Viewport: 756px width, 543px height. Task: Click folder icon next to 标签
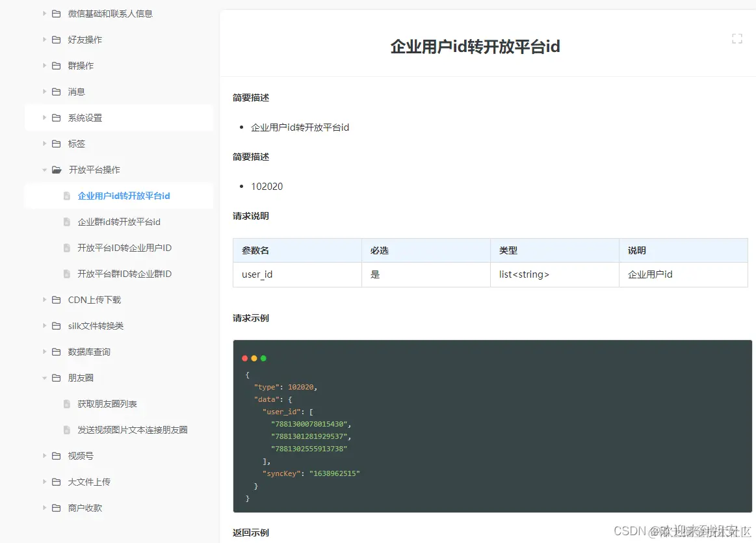[57, 144]
